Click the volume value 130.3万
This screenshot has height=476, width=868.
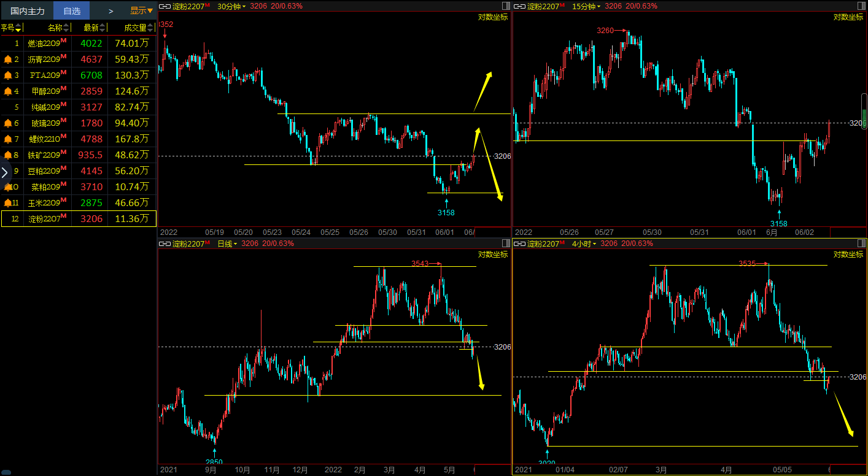click(x=132, y=75)
